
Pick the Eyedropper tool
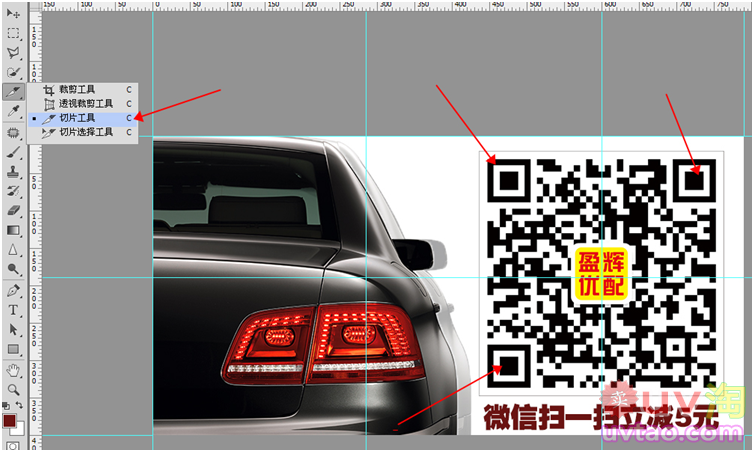point(13,111)
